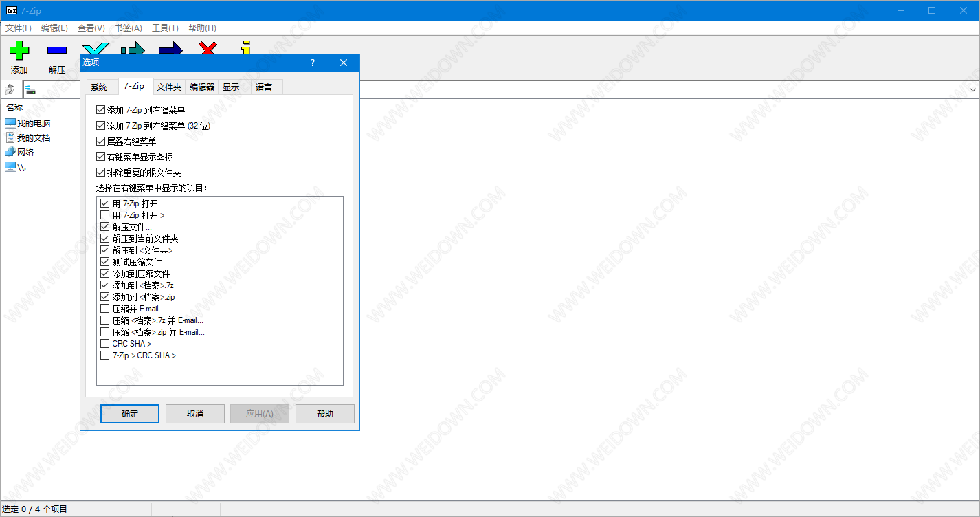Viewport: 980px width, 517px height.
Task: Maximize the 7-Zip window
Action: (932, 10)
